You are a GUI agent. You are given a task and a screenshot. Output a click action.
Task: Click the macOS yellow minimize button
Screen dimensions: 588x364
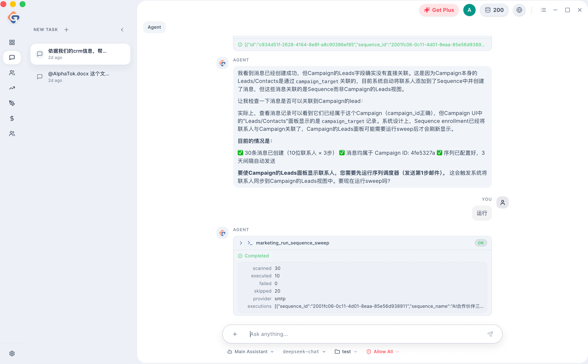coord(13,4)
